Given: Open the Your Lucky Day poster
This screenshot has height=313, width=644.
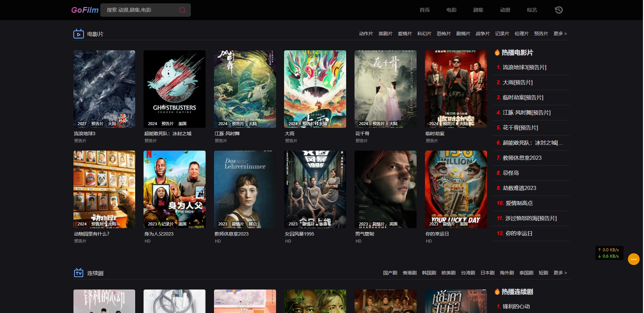Looking at the screenshot, I should coord(456,189).
